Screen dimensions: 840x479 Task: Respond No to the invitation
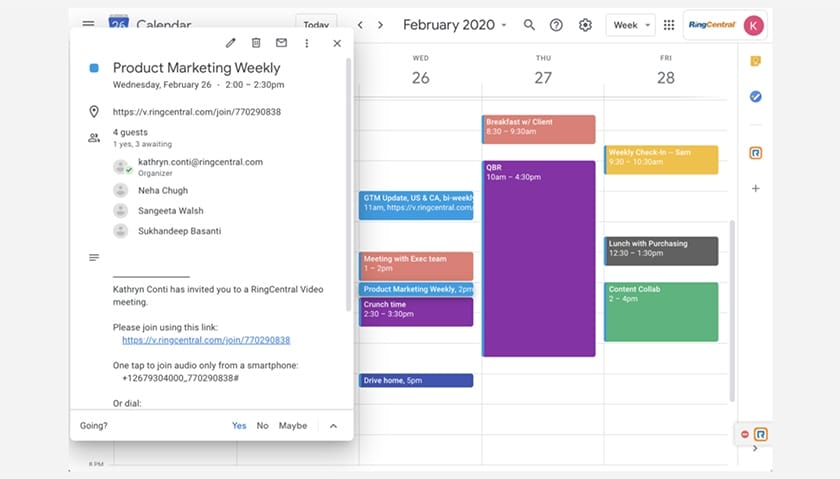coord(262,425)
